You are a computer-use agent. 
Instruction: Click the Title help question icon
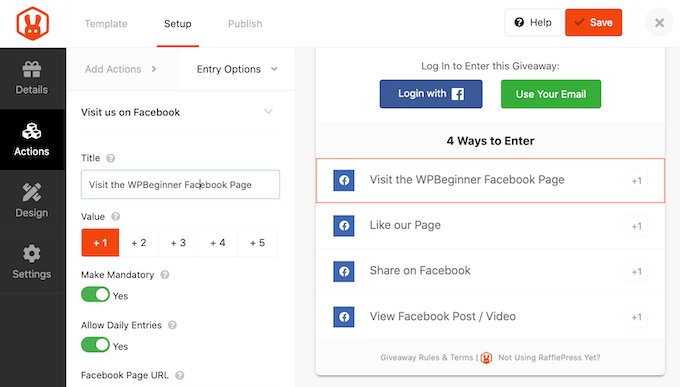[x=111, y=158]
